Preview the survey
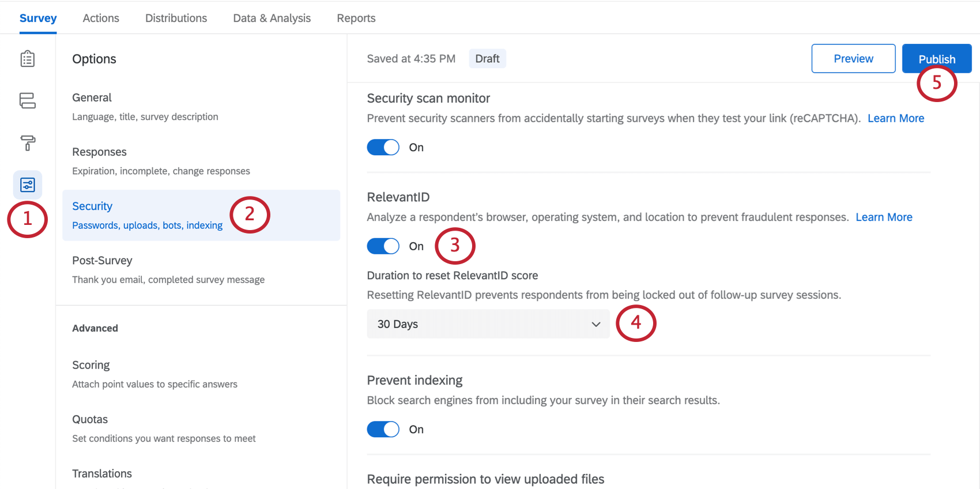Viewport: 980px width, 489px height. 853,58
